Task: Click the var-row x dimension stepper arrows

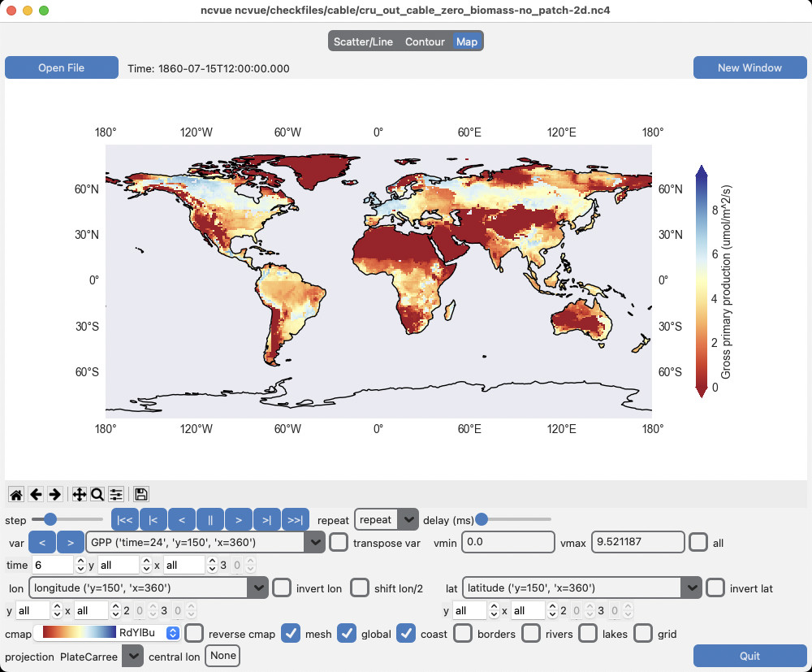Action: 212,565
